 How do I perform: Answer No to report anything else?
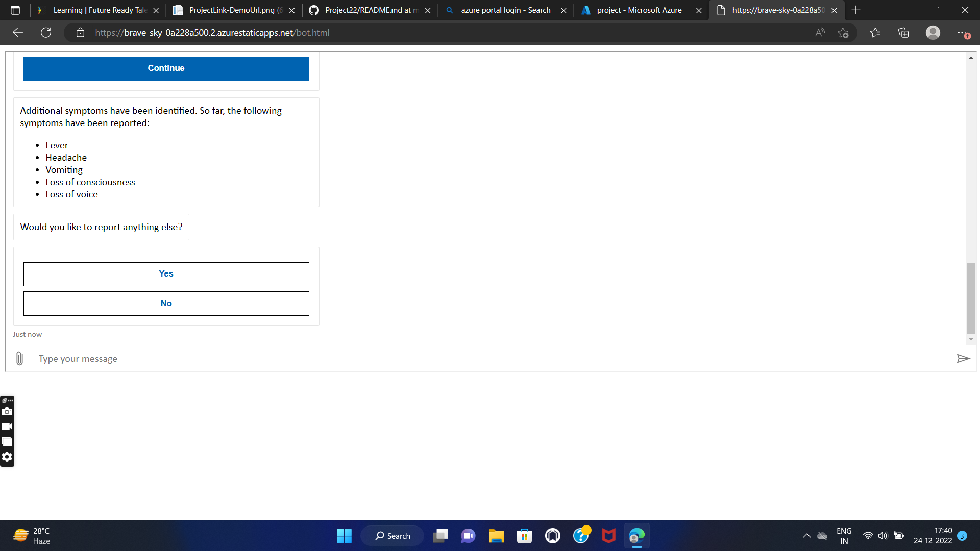click(x=166, y=304)
